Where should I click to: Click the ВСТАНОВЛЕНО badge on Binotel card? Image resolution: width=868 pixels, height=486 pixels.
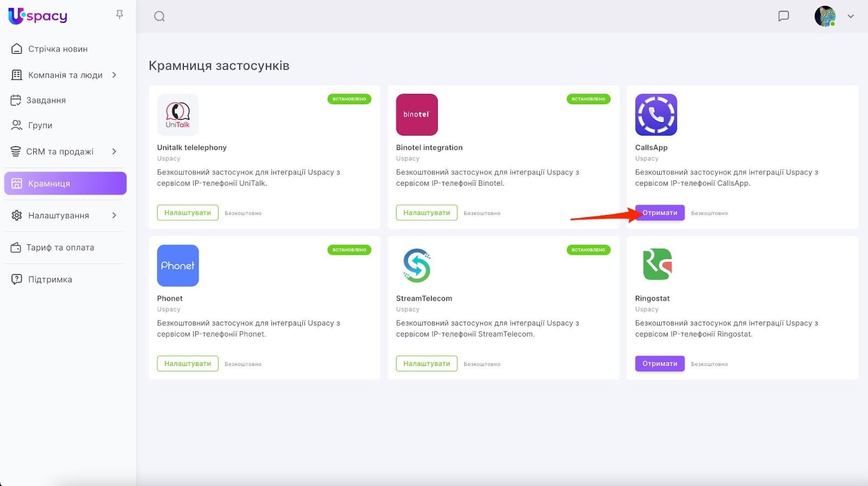[589, 99]
